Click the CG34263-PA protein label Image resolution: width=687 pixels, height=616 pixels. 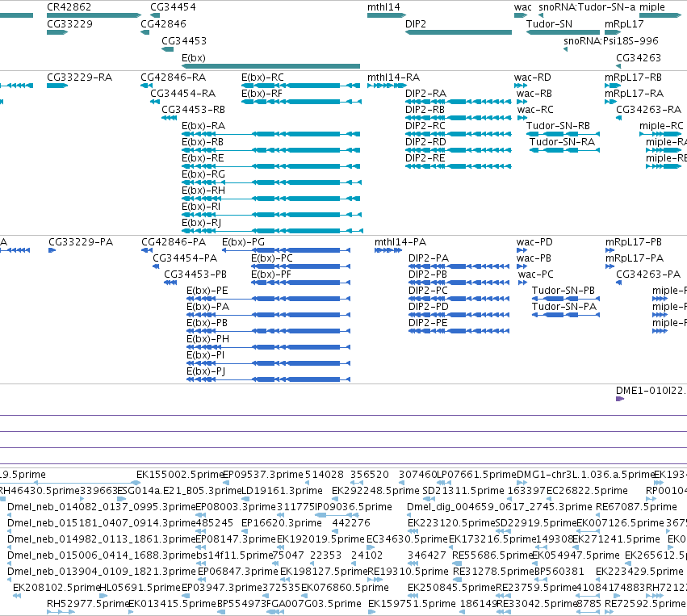point(648,274)
